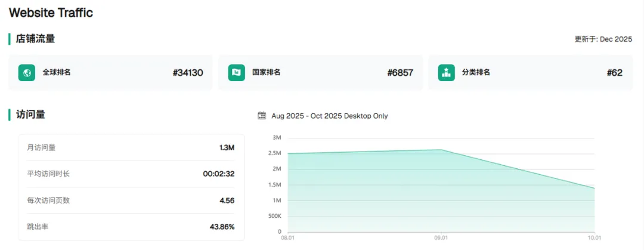Image resolution: width=644 pixels, height=250 pixels.
Task: Click the flag icon beside 国家排名
Action: [x=237, y=73]
